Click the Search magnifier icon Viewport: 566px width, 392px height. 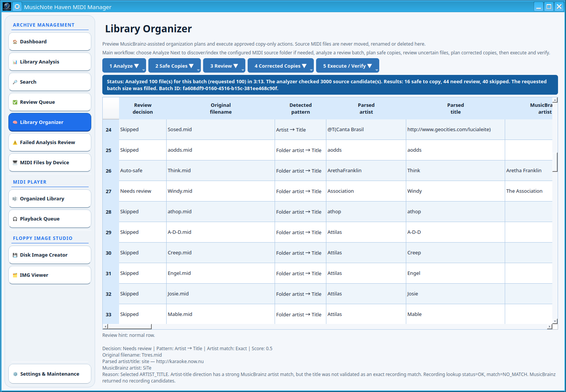tap(15, 82)
